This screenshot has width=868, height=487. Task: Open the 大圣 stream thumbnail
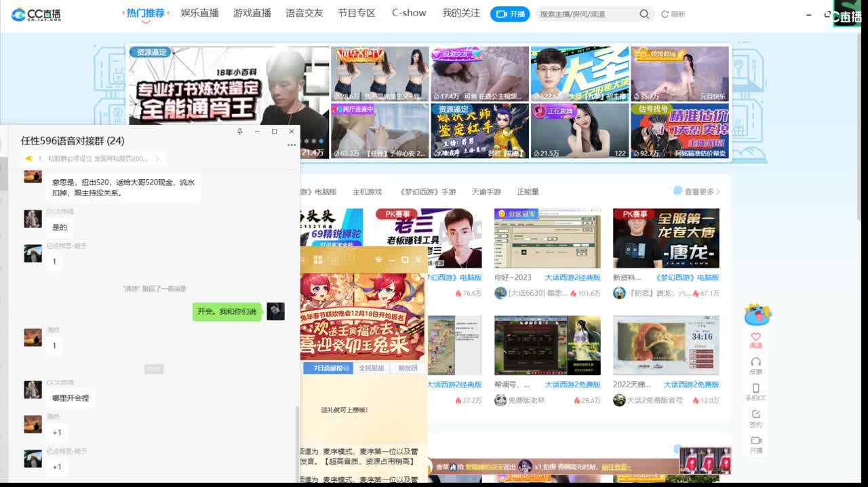(579, 73)
